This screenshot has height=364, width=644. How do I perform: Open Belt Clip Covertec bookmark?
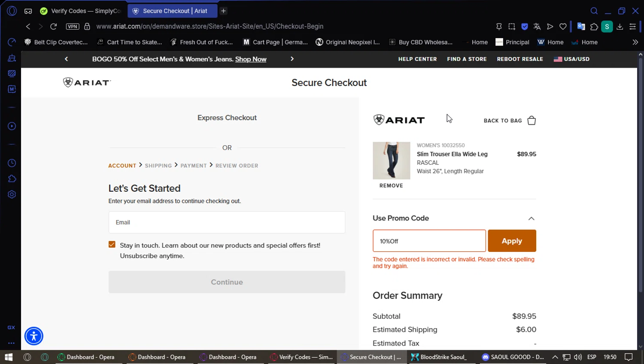click(56, 42)
